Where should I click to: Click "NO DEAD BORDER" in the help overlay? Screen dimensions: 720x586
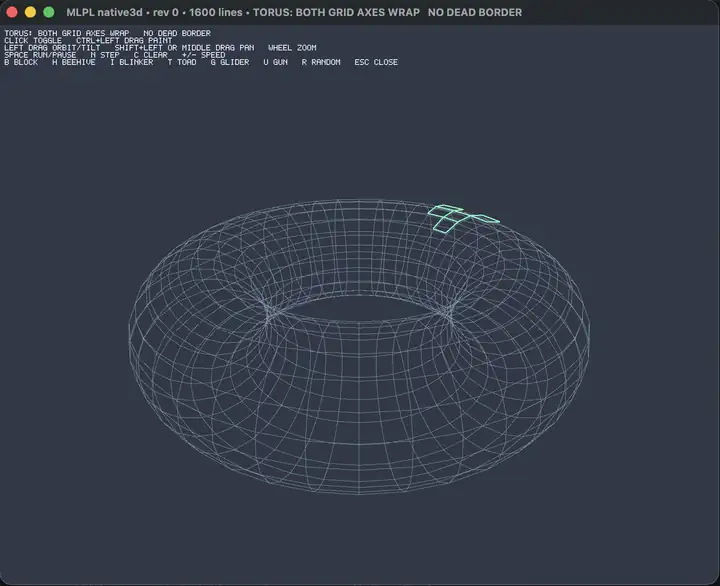tap(177, 33)
